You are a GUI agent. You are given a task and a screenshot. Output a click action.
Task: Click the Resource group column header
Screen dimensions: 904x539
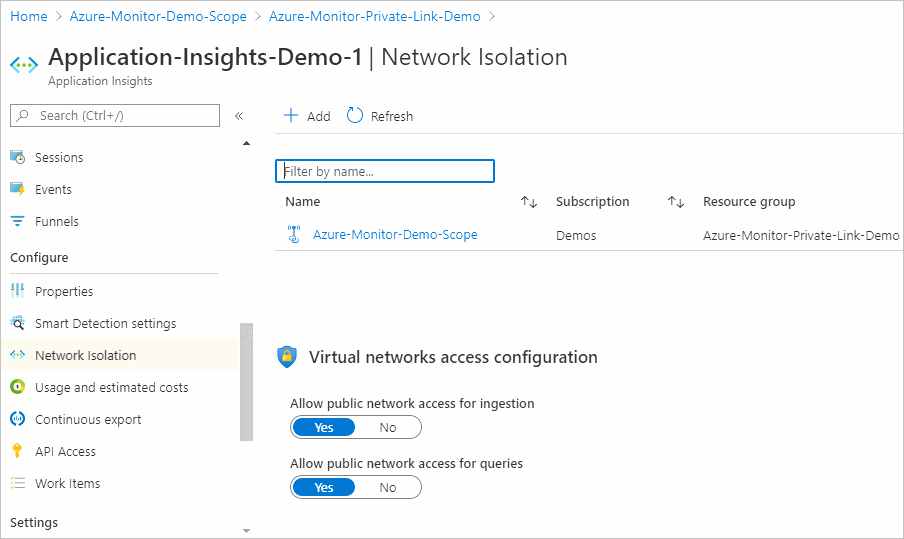pos(749,202)
